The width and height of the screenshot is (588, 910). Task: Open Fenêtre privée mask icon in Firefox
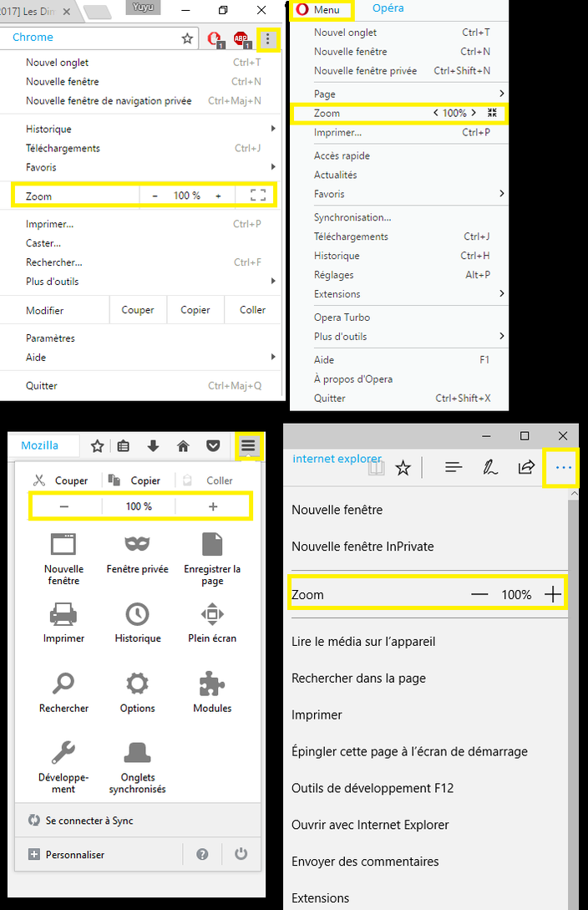pos(138,544)
